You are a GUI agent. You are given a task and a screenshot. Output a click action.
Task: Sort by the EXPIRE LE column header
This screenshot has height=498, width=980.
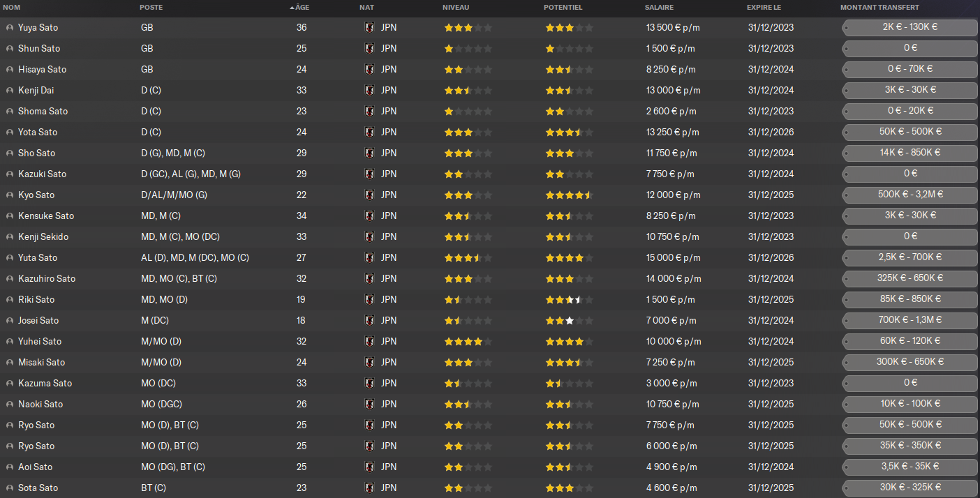point(765,8)
